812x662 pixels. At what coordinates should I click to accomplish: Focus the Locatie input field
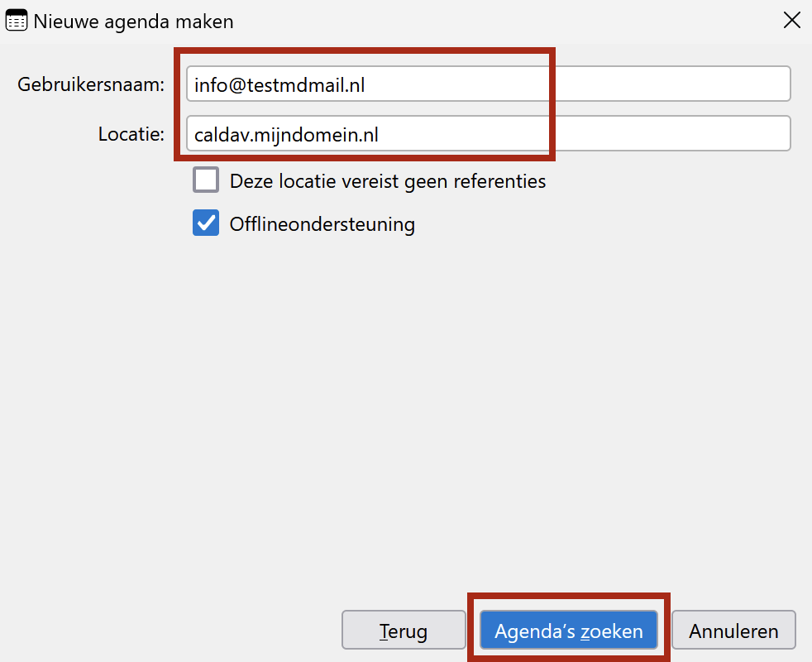(x=488, y=134)
